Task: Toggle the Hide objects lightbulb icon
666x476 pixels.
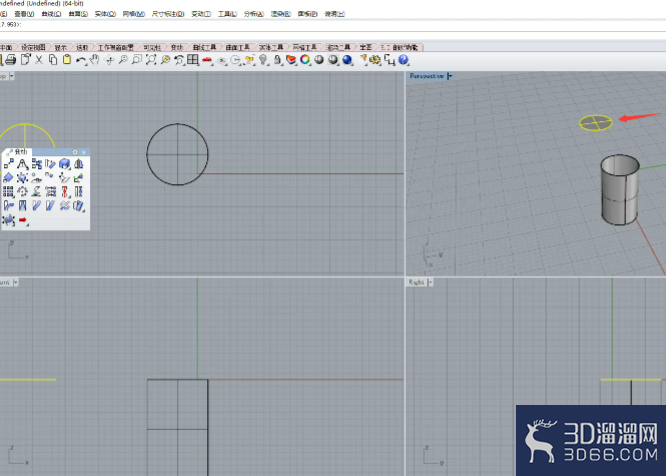Action: point(263,60)
